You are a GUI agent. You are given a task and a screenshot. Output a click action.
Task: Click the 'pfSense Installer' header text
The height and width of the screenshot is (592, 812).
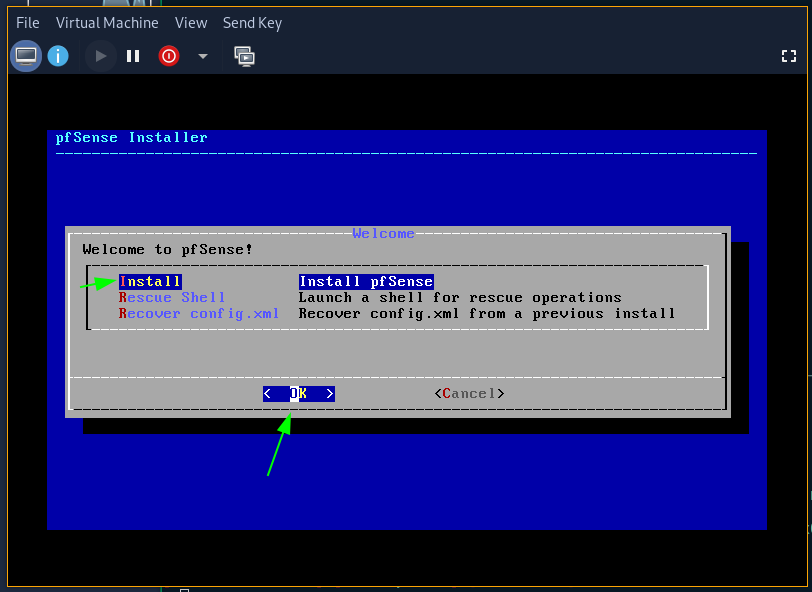point(132,137)
